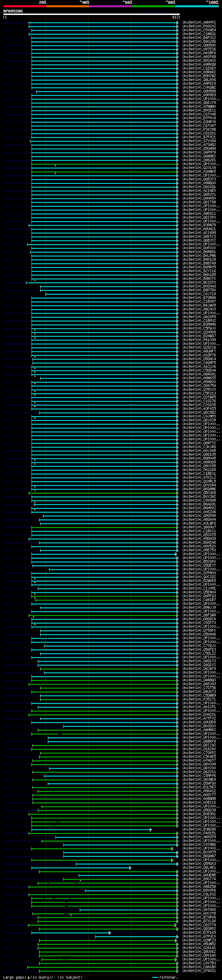Click the 413 query length label
The width and height of the screenshot is (222, 980).
[x=175, y=17]
